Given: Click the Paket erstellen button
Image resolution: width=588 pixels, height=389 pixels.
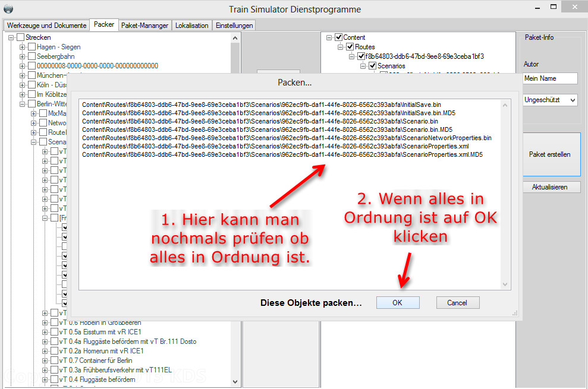Looking at the screenshot, I should pos(551,154).
